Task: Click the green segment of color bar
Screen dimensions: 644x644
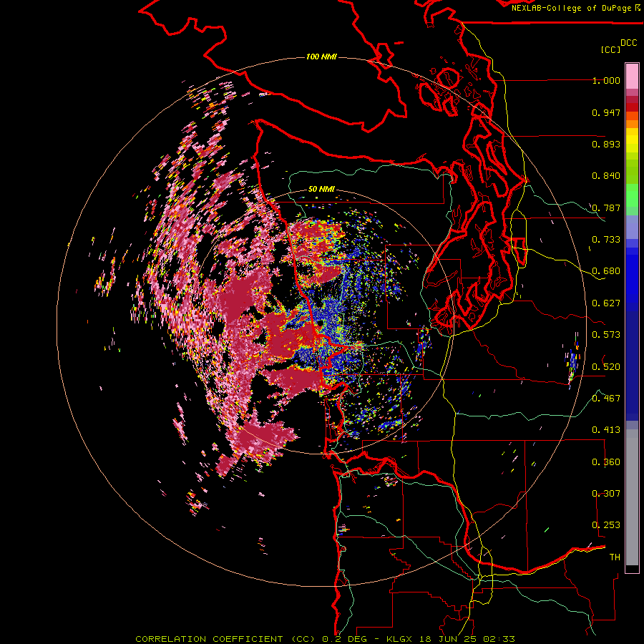Action: pos(632,195)
